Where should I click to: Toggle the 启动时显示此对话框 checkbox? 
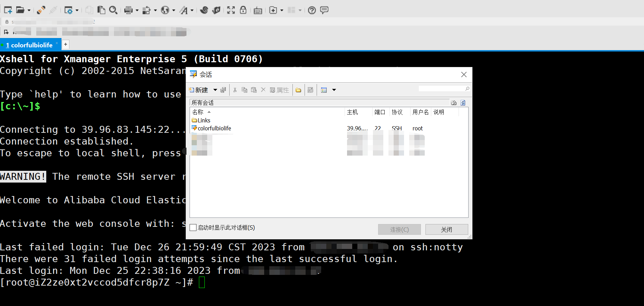193,228
